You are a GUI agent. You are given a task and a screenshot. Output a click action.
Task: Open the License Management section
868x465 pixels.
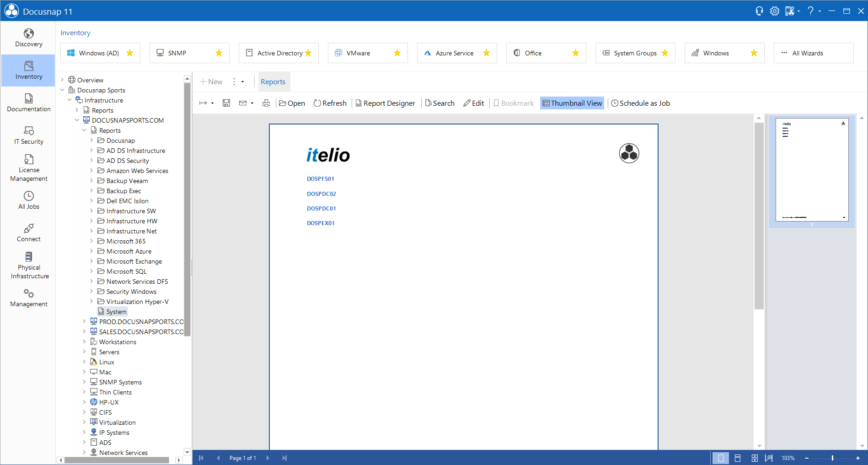28,168
